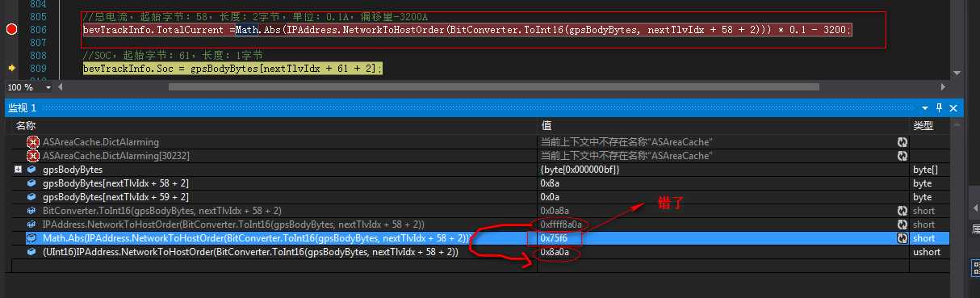The height and width of the screenshot is (298, 980).
Task: Click the icon beside the BitConverter.ToInt16 watch expression
Action: click(31, 211)
